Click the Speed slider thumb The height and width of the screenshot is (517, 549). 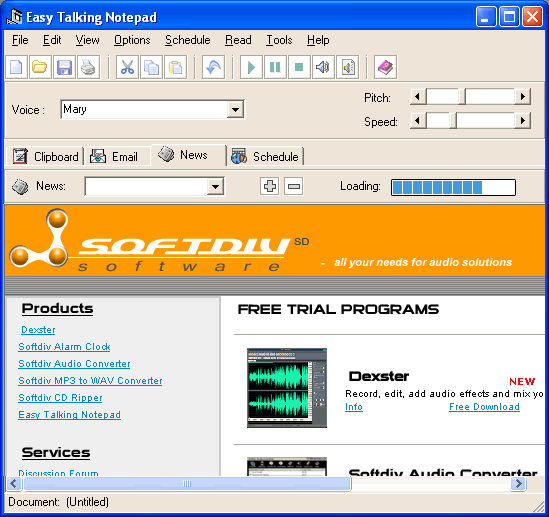pos(453,121)
